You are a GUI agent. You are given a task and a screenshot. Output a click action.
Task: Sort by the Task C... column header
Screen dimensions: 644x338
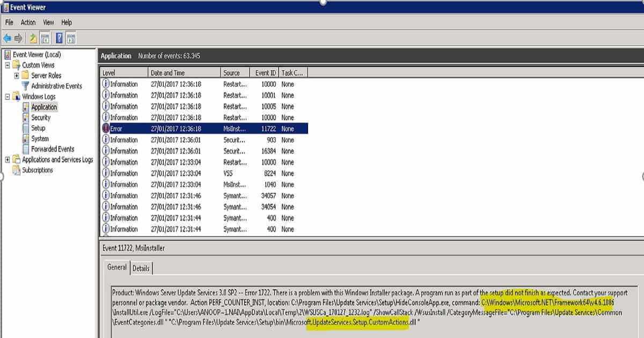coord(294,73)
